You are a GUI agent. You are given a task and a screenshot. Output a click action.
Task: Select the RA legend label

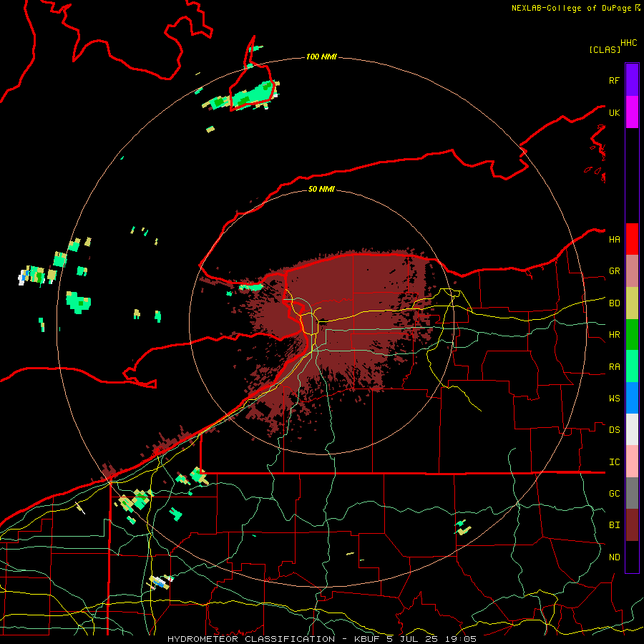pos(614,367)
